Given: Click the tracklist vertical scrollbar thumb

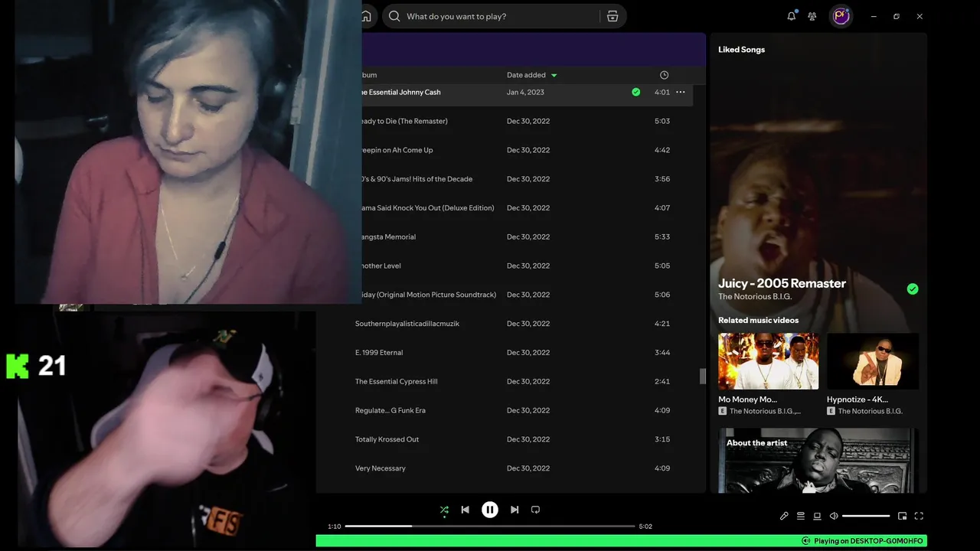Looking at the screenshot, I should [x=702, y=376].
